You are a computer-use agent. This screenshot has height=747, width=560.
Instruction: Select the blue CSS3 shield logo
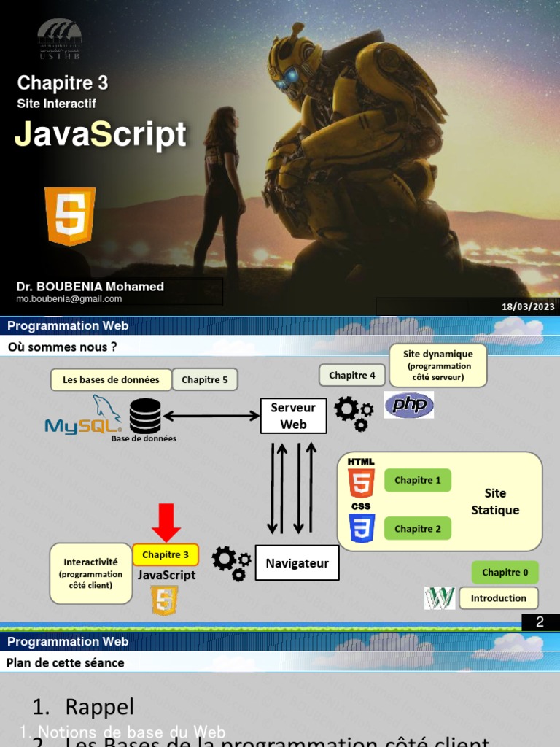tap(362, 528)
